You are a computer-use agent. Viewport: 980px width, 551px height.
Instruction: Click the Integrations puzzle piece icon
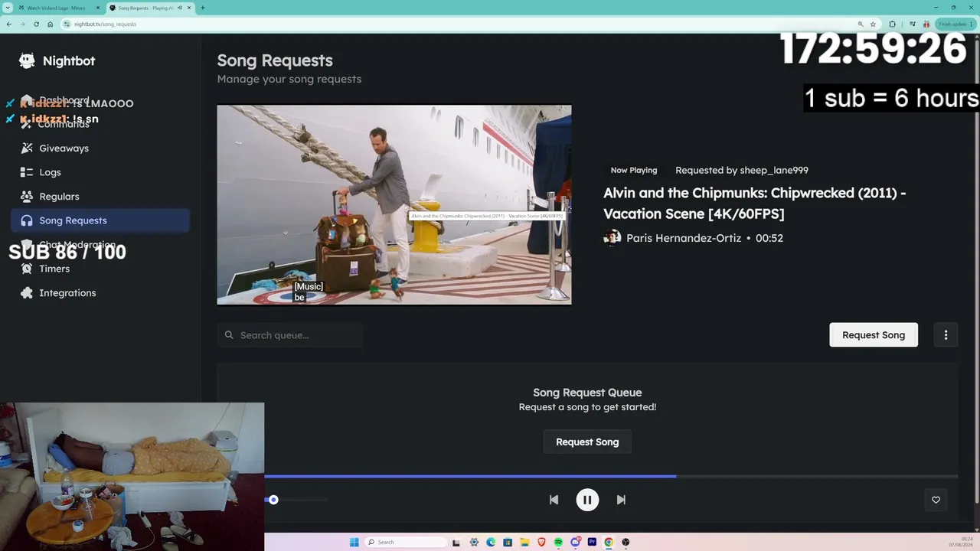tap(27, 293)
